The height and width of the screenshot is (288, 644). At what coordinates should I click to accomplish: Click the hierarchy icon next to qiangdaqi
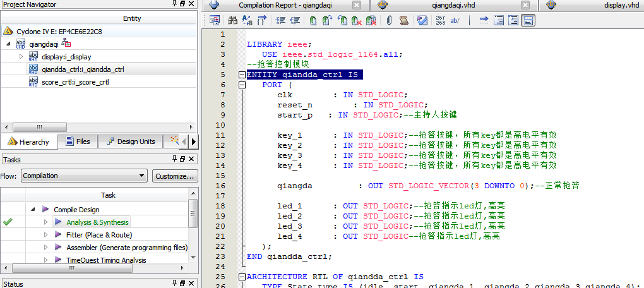coord(66,43)
